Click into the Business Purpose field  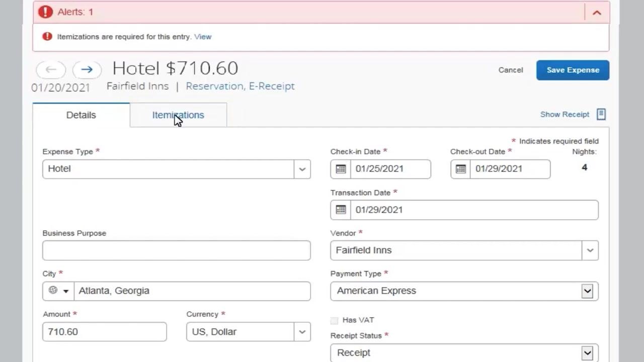[177, 250]
